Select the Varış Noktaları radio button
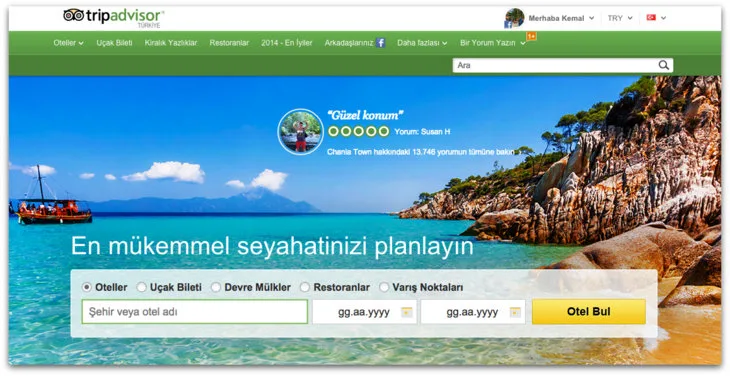The width and height of the screenshot is (730, 376). click(384, 287)
